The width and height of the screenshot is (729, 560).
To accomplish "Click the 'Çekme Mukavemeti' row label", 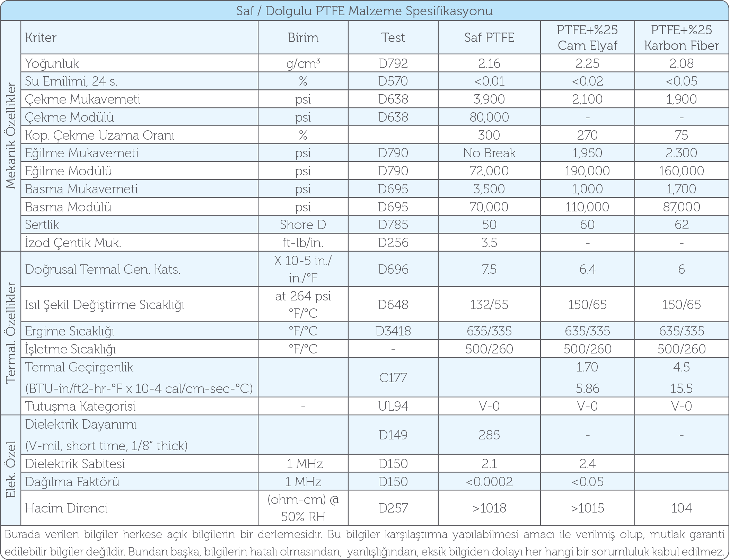I will (x=82, y=99).
